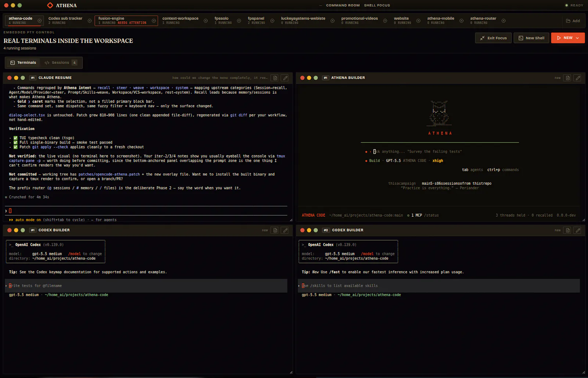The height and width of the screenshot is (378, 588).
Task: Click '#2' badge on Codex Builder
Action: tap(326, 230)
